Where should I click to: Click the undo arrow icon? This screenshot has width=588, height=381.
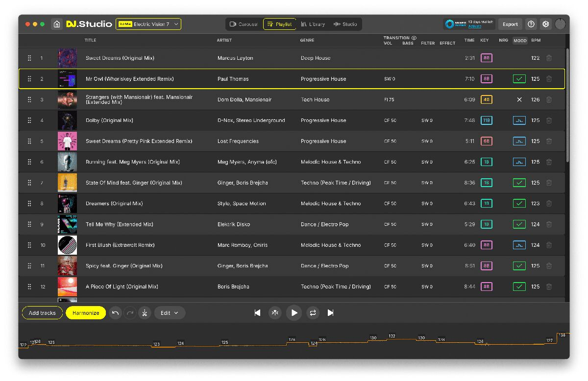115,313
